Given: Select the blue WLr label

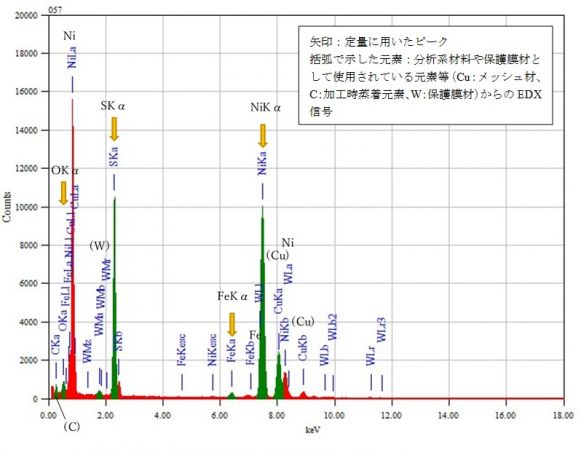Looking at the screenshot, I should 371,355.
